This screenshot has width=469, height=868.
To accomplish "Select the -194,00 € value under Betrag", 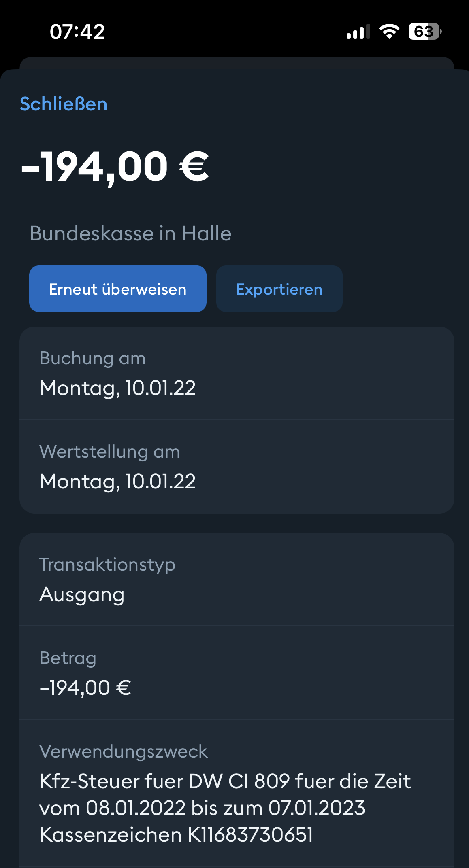I will tap(85, 688).
